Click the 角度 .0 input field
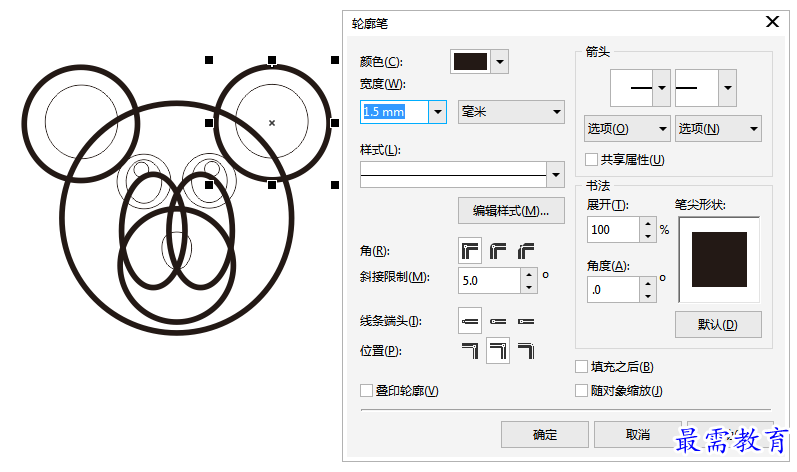The width and height of the screenshot is (797, 472). (x=613, y=290)
